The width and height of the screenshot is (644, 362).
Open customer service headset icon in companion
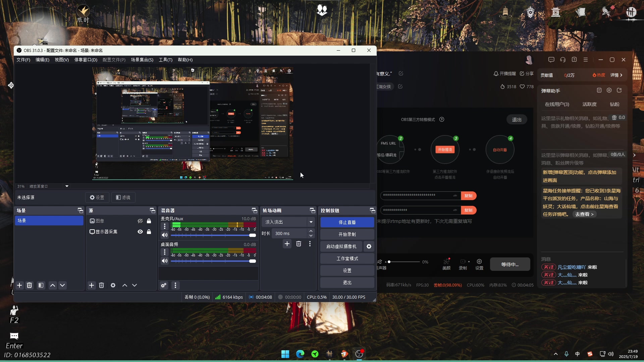click(x=563, y=60)
